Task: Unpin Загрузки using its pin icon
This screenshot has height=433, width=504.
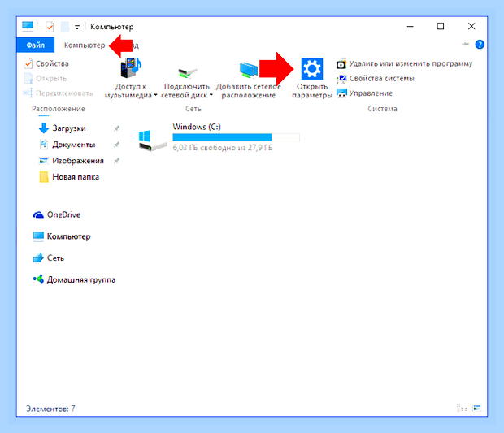Action: click(117, 128)
